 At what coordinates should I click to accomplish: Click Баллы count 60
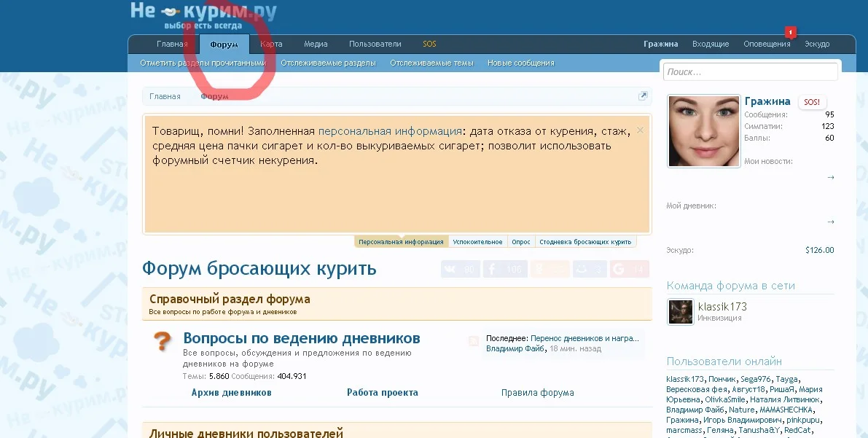829,138
